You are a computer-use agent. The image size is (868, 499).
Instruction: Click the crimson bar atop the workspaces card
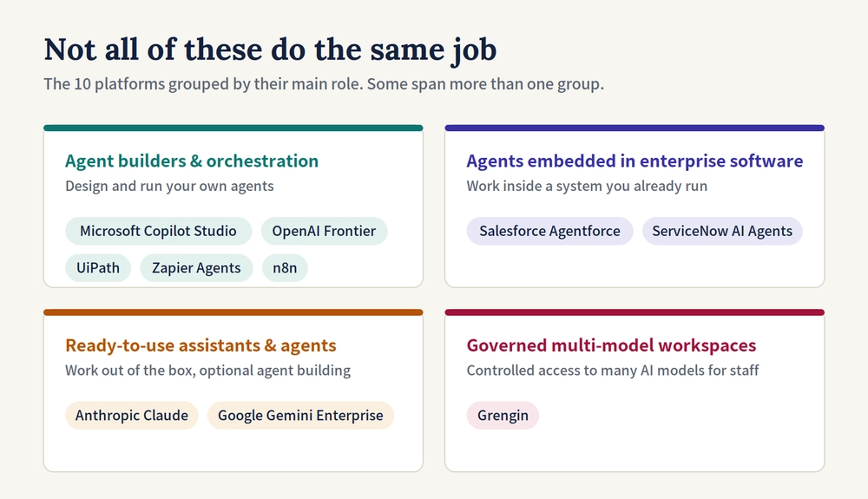coord(635,312)
